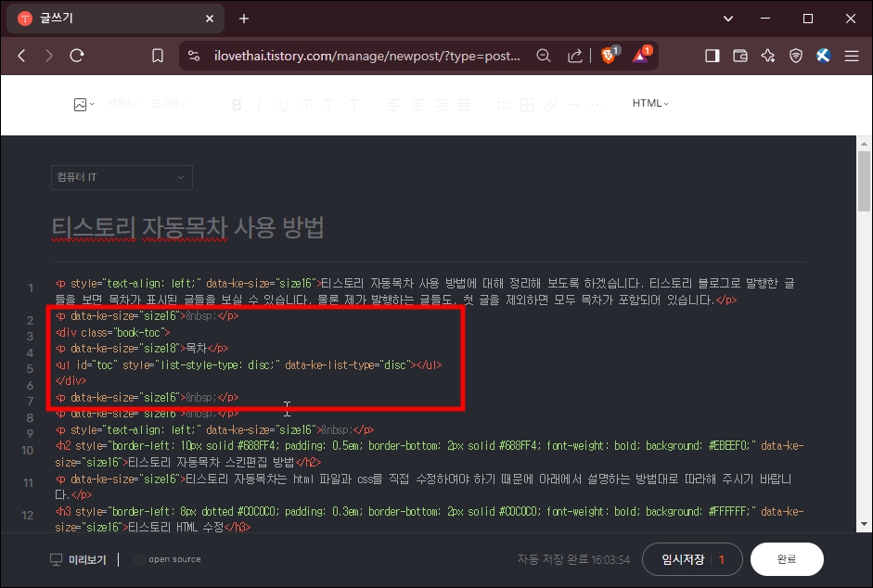
Task: Open the Leo AI assistant
Action: pyautogui.click(x=768, y=56)
